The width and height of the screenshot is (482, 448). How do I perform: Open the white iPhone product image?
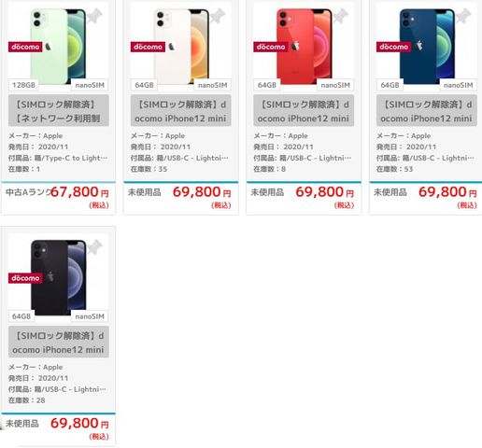pyautogui.click(x=181, y=47)
